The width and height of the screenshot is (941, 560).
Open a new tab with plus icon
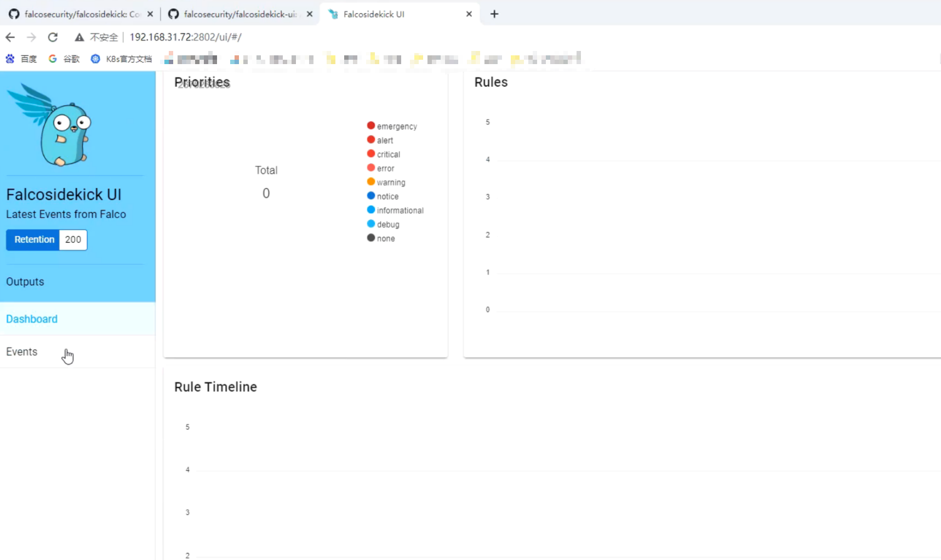coord(494,14)
